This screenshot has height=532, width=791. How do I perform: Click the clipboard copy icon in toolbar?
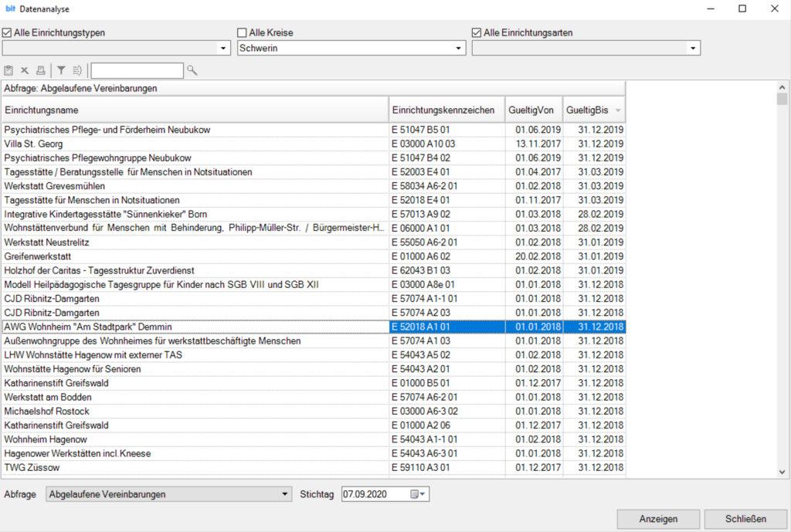click(9, 70)
